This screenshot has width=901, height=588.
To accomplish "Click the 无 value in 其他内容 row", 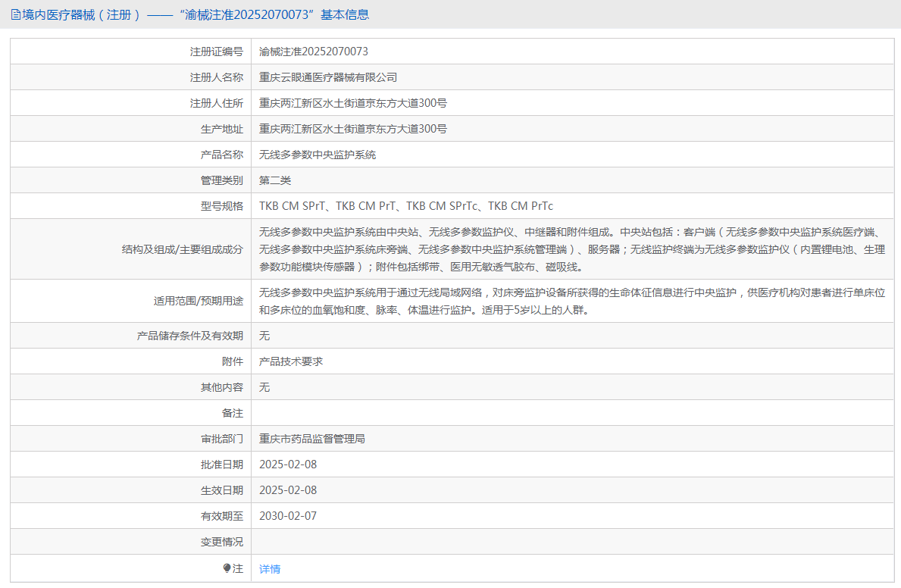I will point(264,387).
